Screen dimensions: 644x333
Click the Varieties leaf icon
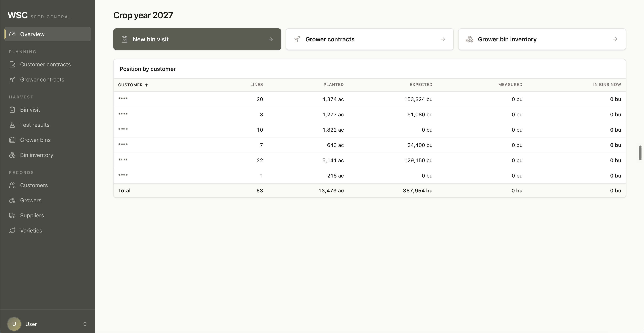[x=12, y=231]
